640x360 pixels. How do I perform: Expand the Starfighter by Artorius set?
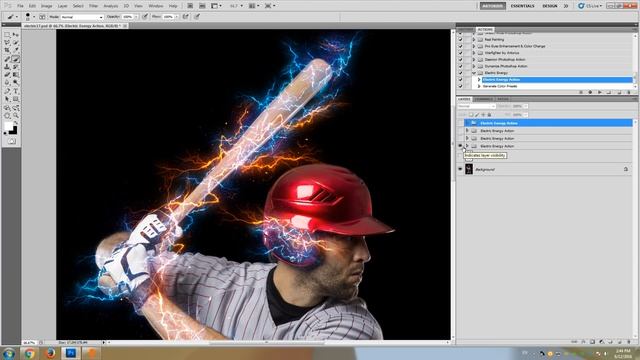474,53
